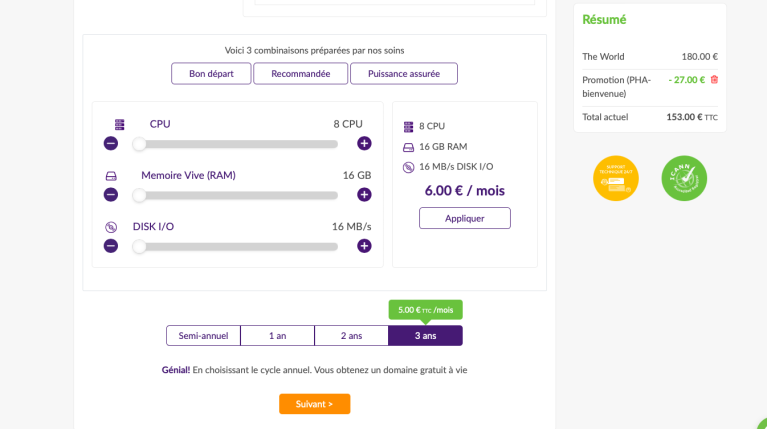The image size is (767, 429).
Task: Increase DISK I/O with plus icon
Action: click(364, 246)
